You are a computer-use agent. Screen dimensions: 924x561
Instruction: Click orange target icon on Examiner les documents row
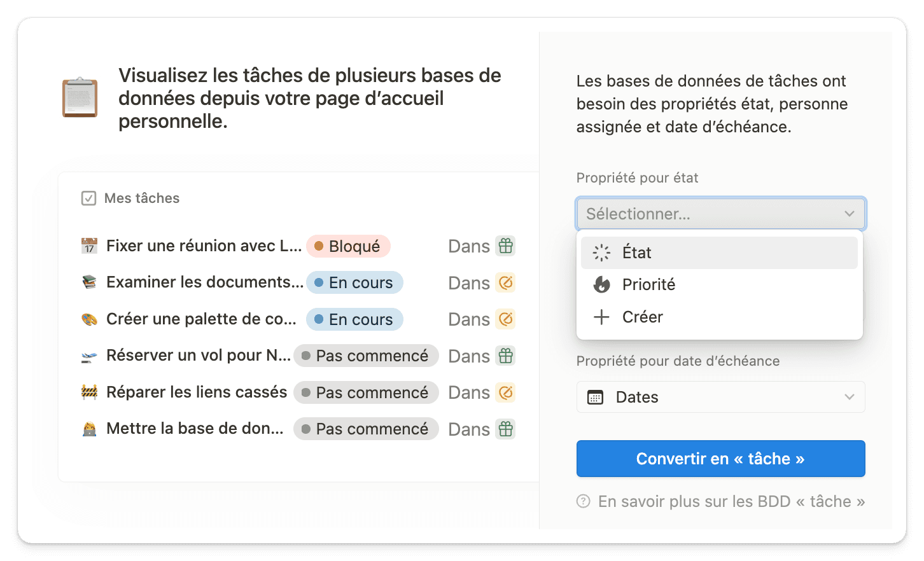click(505, 282)
